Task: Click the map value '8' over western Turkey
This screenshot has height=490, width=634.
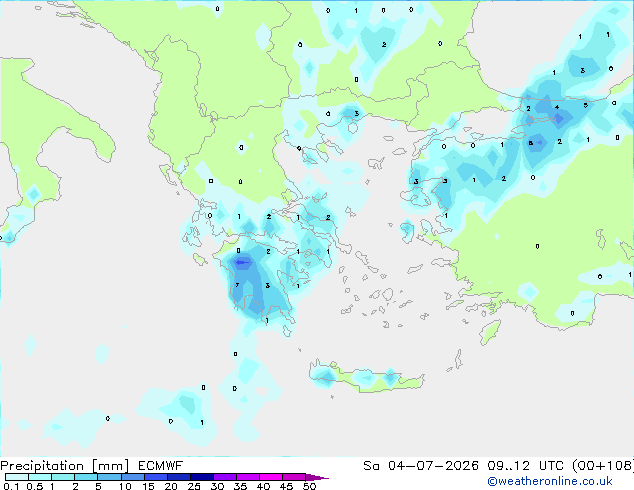Action: 530,143
